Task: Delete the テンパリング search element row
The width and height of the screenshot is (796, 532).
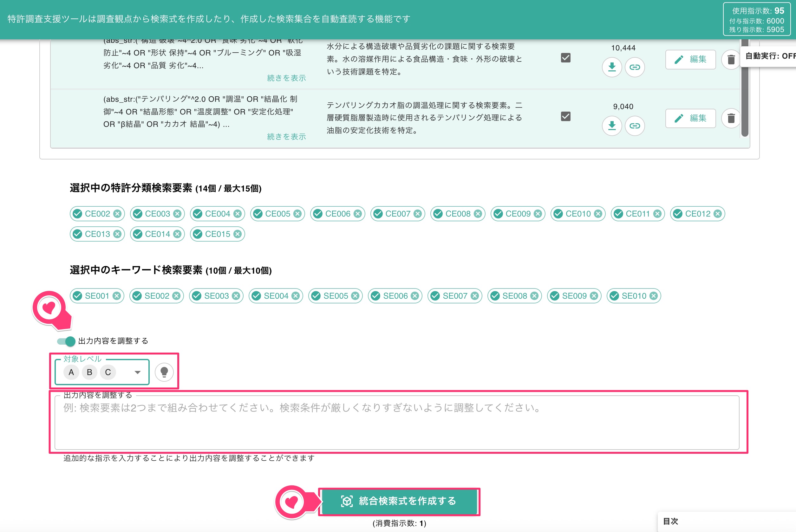Action: [x=731, y=118]
